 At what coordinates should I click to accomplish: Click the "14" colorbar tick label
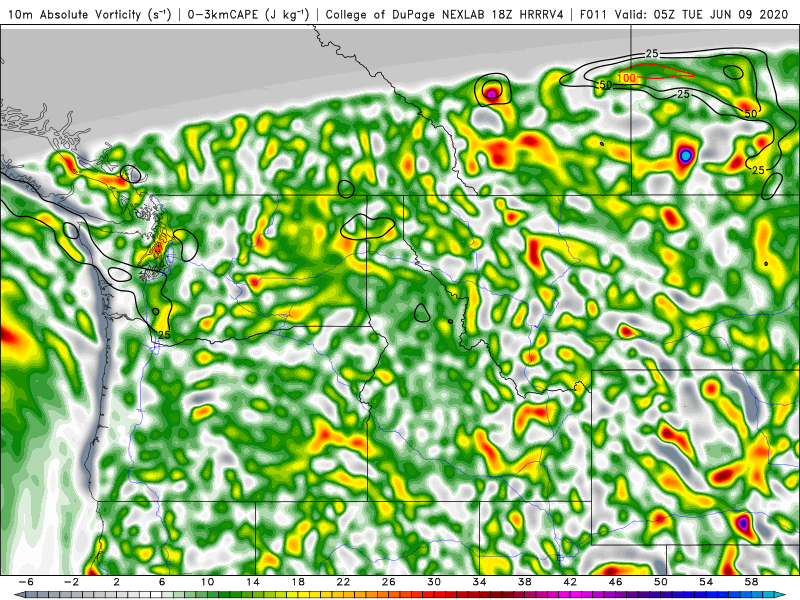(x=253, y=582)
